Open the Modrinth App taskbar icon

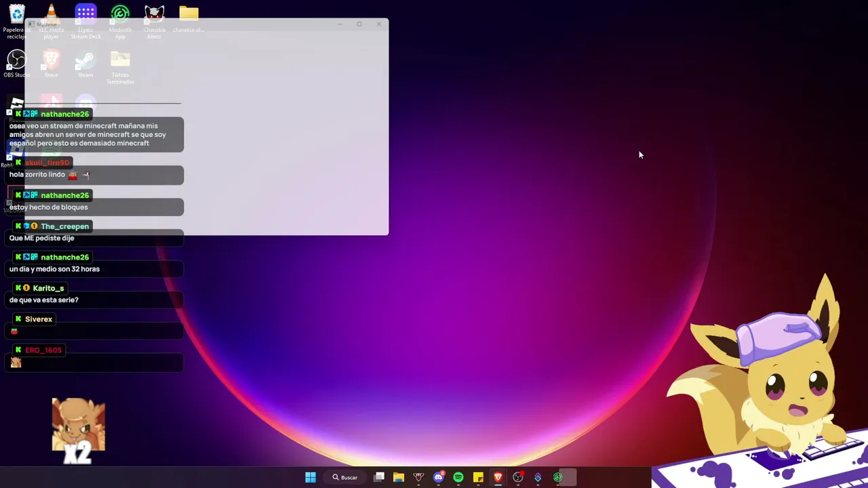click(x=558, y=477)
